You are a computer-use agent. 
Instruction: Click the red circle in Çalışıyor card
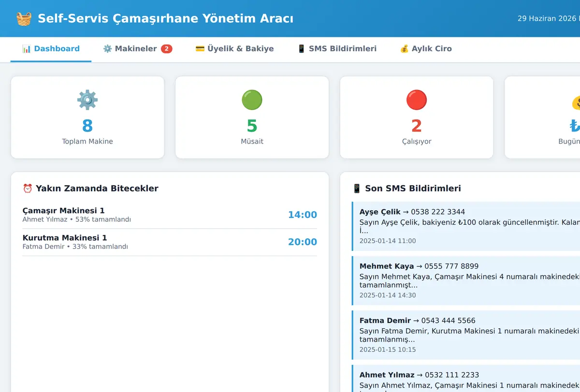pyautogui.click(x=417, y=100)
